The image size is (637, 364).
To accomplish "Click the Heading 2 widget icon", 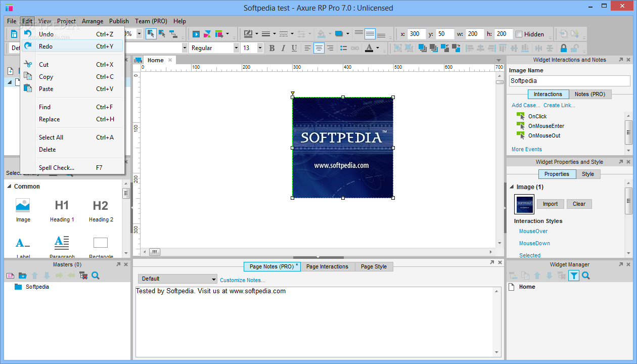I will point(101,205).
